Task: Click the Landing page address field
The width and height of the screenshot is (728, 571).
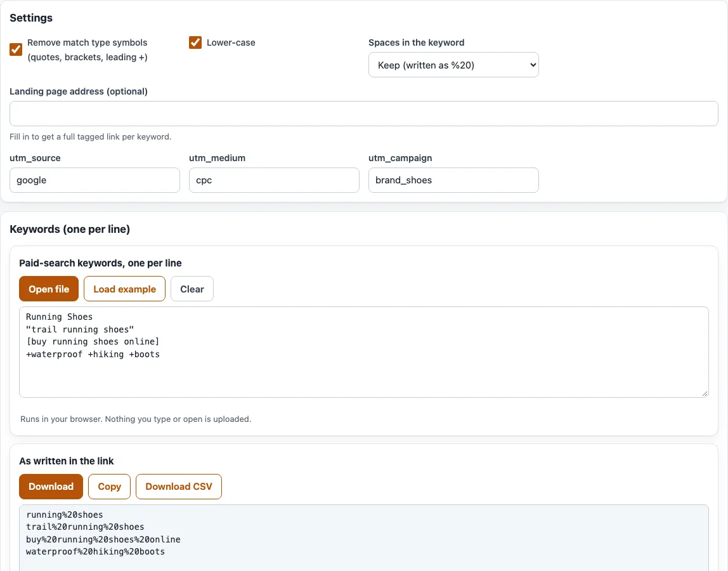Action: [363, 114]
